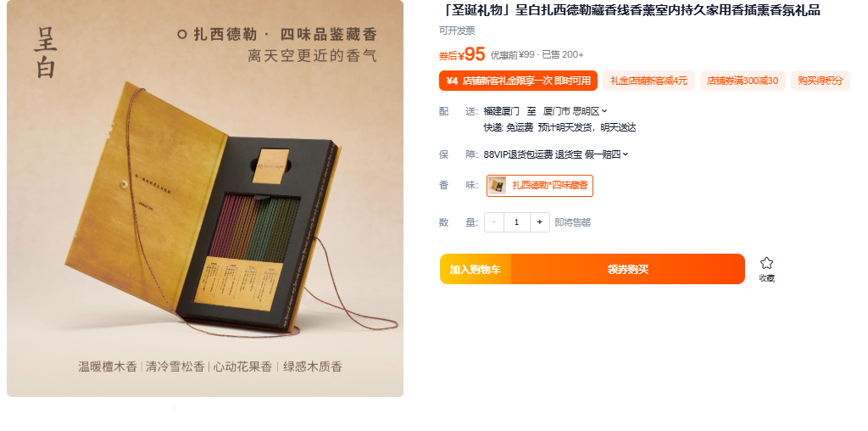
Task: Click the product title text
Action: [x=630, y=10]
